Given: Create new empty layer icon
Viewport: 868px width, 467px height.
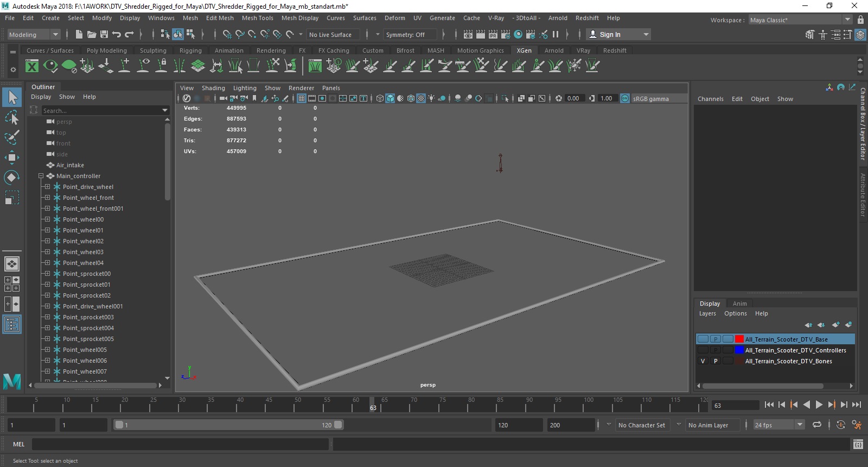Looking at the screenshot, I should 835,325.
